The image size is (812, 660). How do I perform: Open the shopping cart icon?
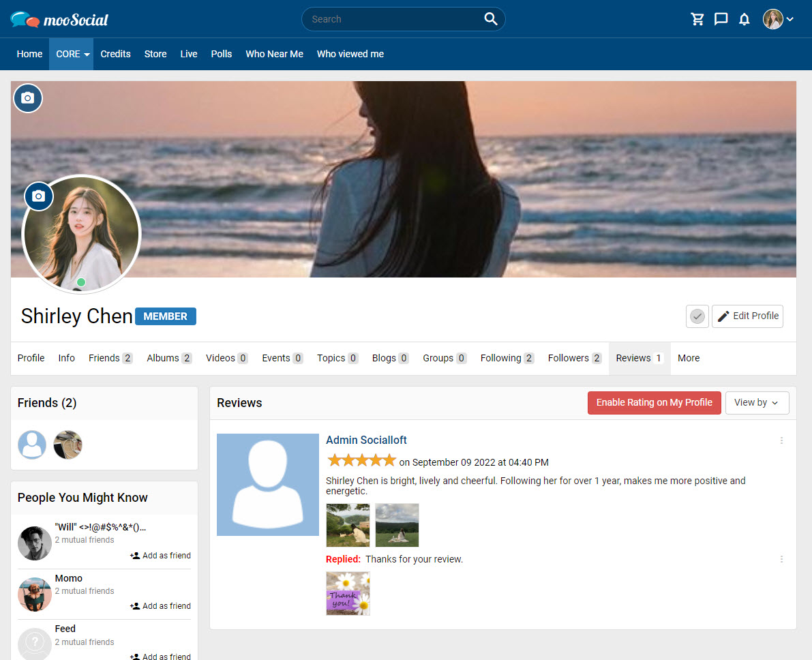[x=697, y=19]
